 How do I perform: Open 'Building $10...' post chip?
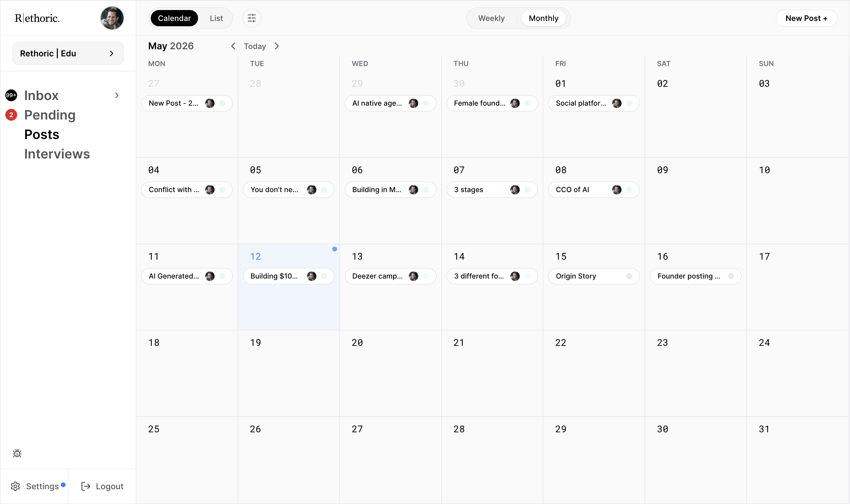coord(289,276)
